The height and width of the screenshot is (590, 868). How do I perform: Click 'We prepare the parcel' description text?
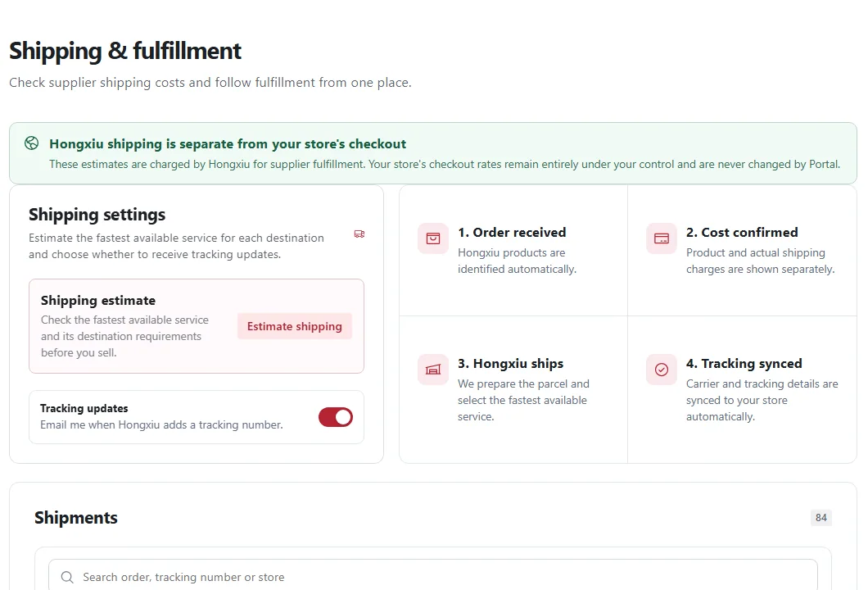(523, 400)
